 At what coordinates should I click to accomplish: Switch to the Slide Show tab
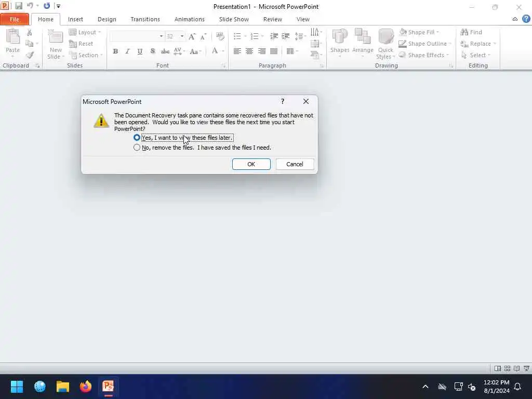[234, 19]
